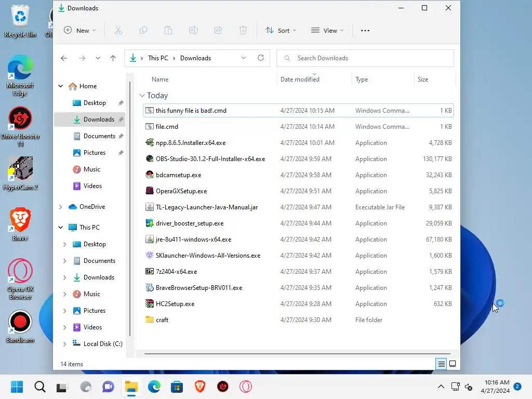
Task: Open taskbar Search magnifier
Action: (x=39, y=387)
